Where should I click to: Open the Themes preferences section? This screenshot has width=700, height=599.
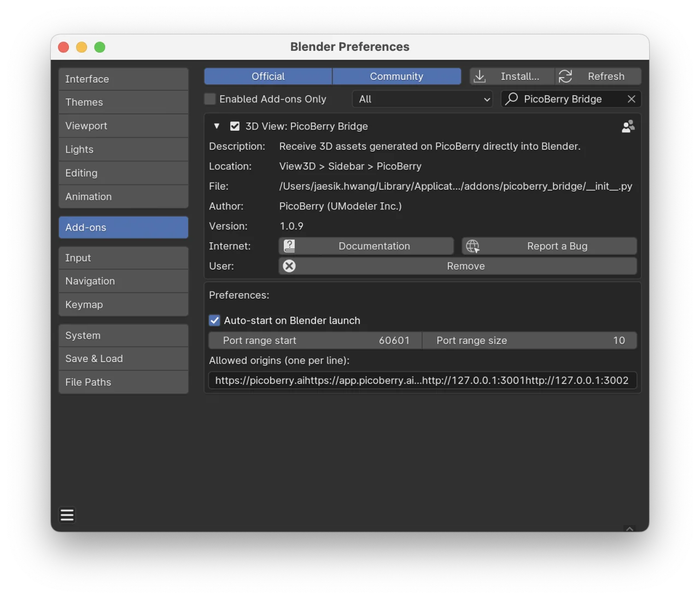coord(124,102)
